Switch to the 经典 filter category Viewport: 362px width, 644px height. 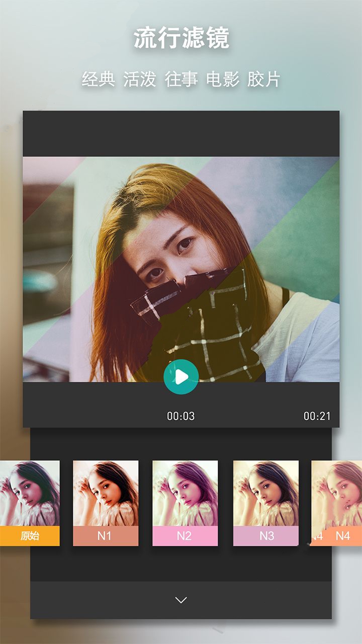98,79
